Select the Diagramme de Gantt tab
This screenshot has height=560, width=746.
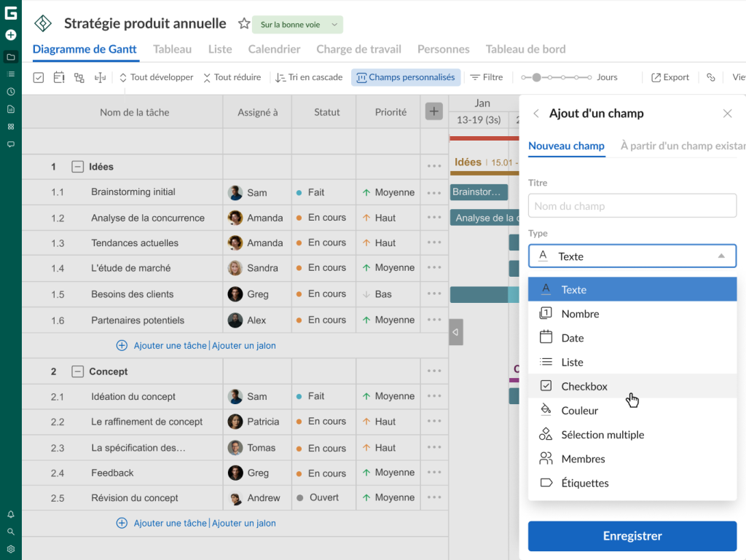tap(85, 50)
